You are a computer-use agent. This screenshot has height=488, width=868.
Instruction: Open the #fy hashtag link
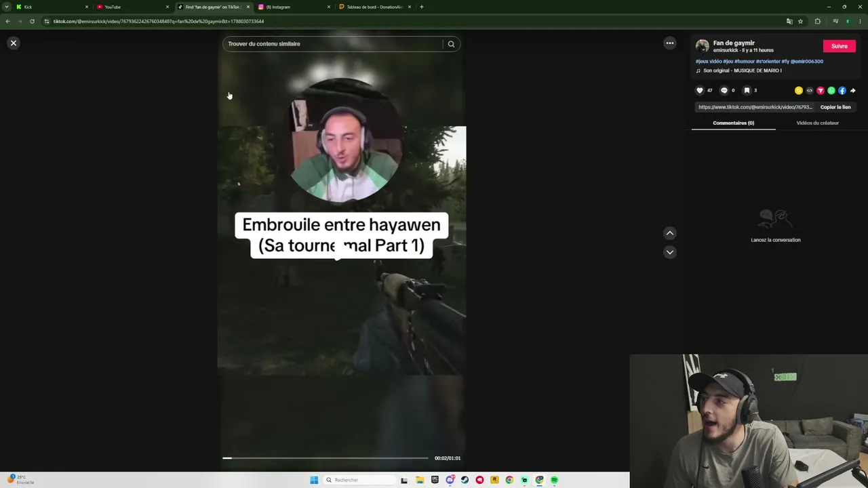tap(785, 61)
